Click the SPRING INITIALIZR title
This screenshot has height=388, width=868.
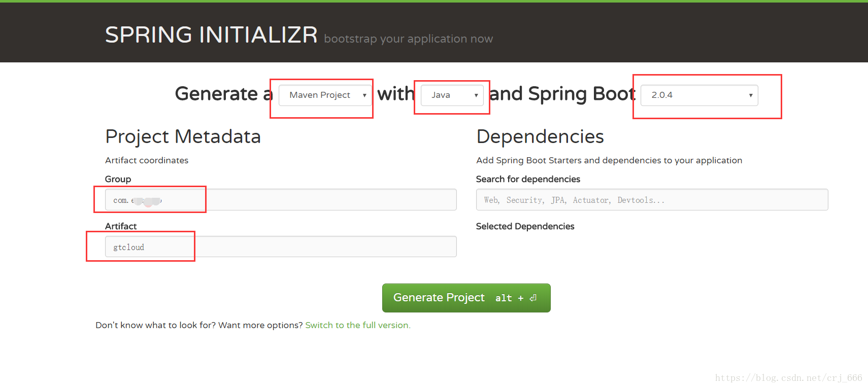click(211, 35)
